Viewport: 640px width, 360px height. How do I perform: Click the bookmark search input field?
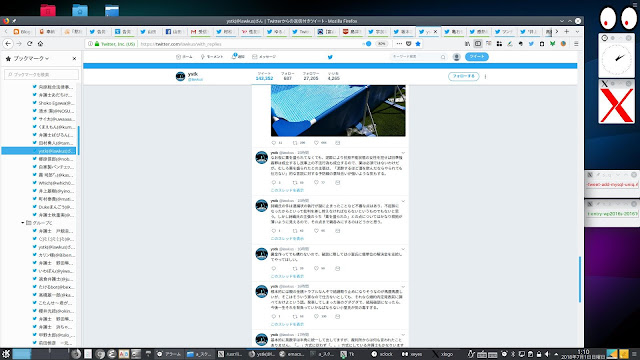tap(41, 74)
